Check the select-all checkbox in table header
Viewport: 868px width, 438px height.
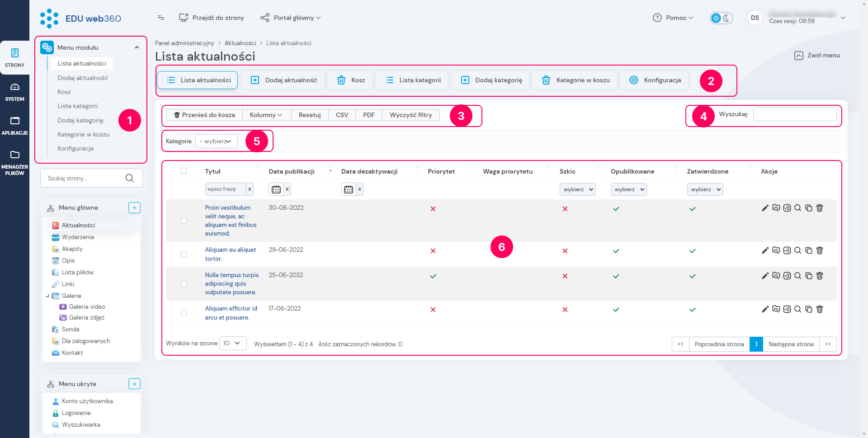(x=184, y=171)
